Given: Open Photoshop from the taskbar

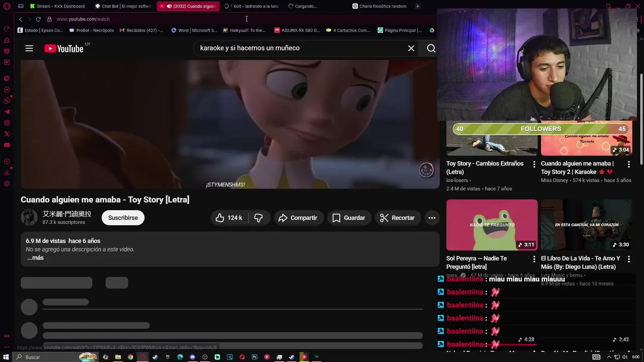Looking at the screenshot, I should [255, 357].
